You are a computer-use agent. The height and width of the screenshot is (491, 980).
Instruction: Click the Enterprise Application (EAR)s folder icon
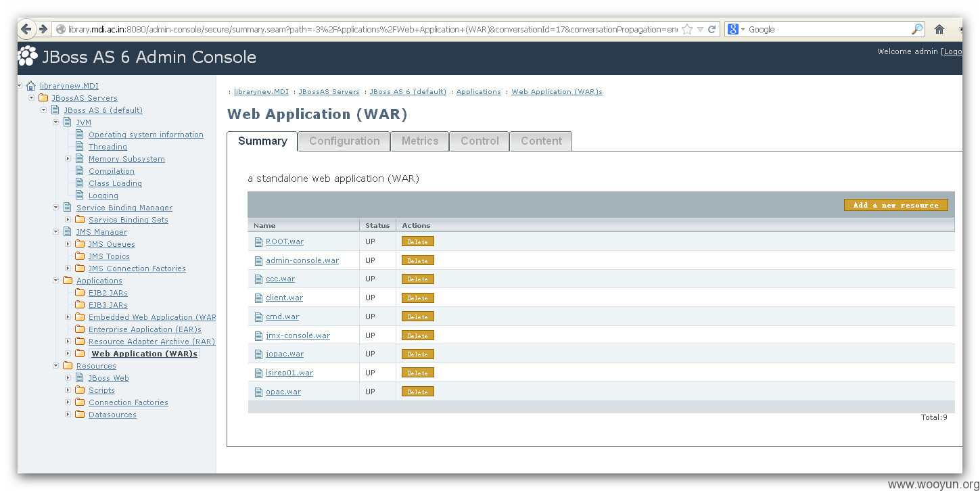coord(80,329)
